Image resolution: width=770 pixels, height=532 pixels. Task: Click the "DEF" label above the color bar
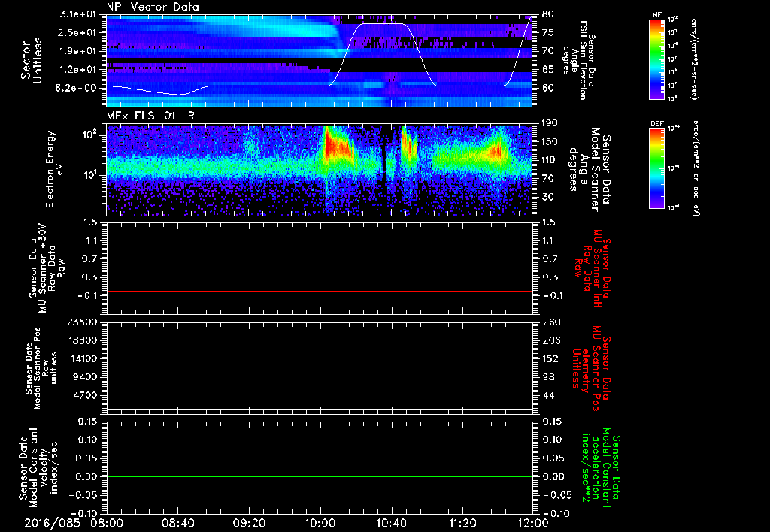click(x=657, y=124)
